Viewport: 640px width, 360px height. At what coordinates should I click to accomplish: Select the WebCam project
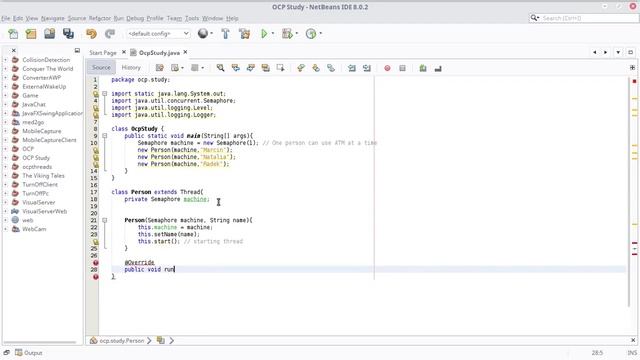[34, 229]
